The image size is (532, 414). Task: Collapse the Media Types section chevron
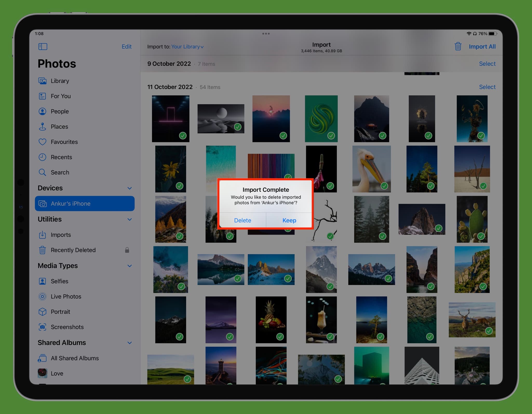pyautogui.click(x=130, y=266)
